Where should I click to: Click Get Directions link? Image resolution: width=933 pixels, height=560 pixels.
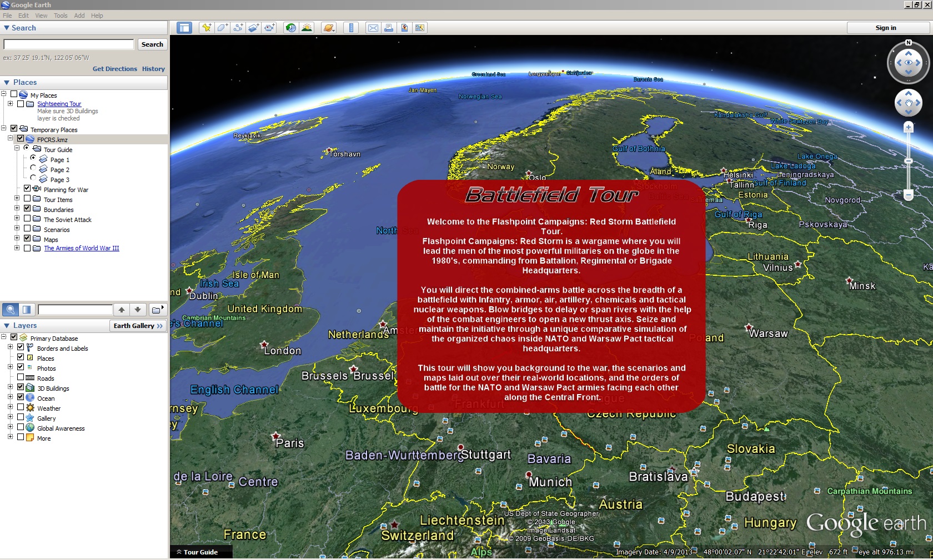115,69
